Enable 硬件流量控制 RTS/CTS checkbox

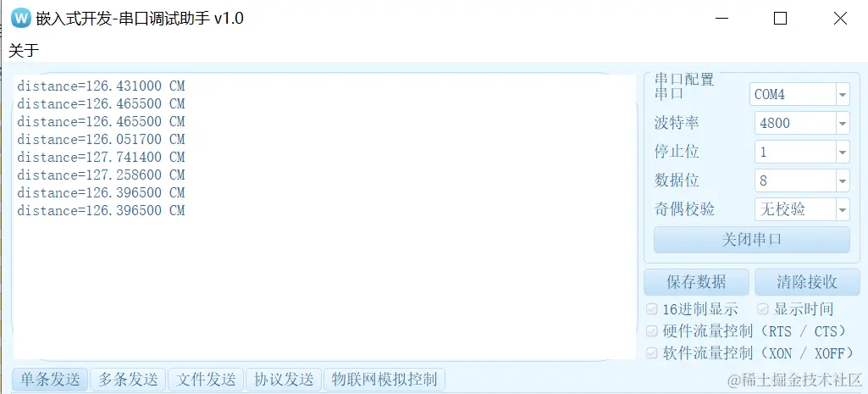tap(652, 330)
